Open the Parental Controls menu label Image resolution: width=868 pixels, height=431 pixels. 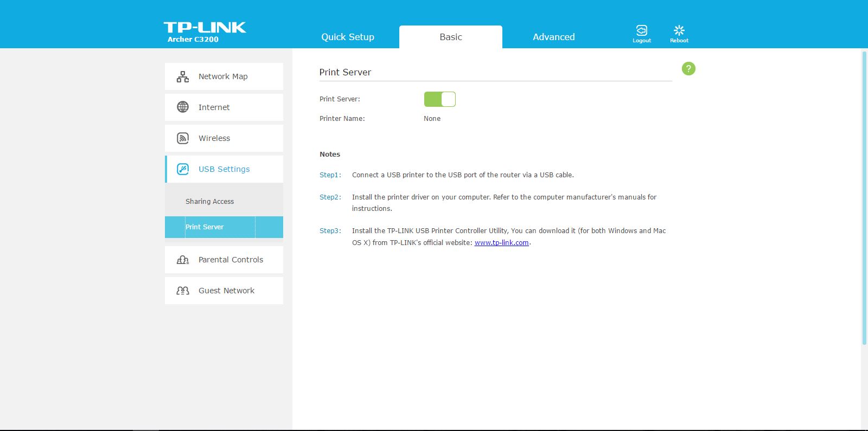pyautogui.click(x=231, y=260)
